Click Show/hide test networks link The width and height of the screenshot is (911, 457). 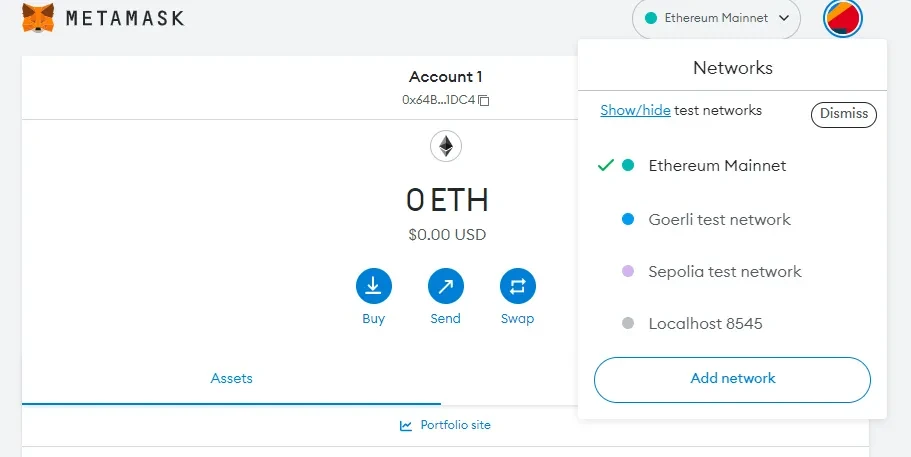coord(635,110)
